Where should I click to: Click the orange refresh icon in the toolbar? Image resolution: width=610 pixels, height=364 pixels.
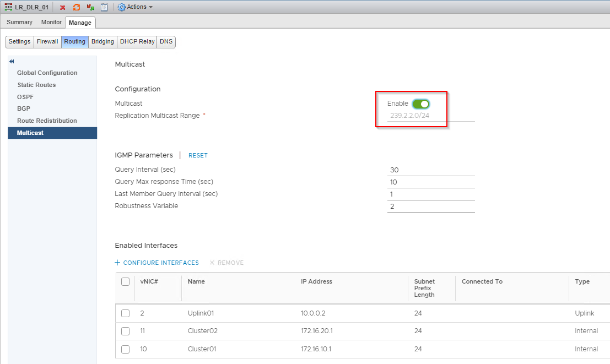coord(77,7)
